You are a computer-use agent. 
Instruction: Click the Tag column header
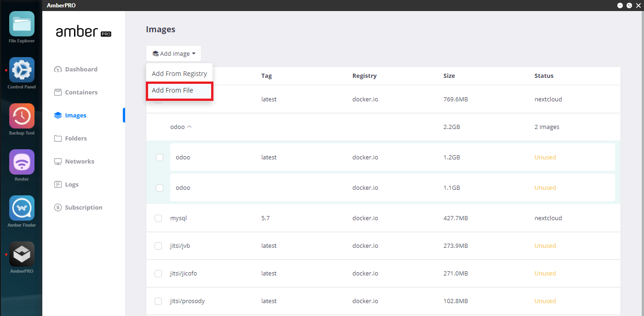pos(266,76)
